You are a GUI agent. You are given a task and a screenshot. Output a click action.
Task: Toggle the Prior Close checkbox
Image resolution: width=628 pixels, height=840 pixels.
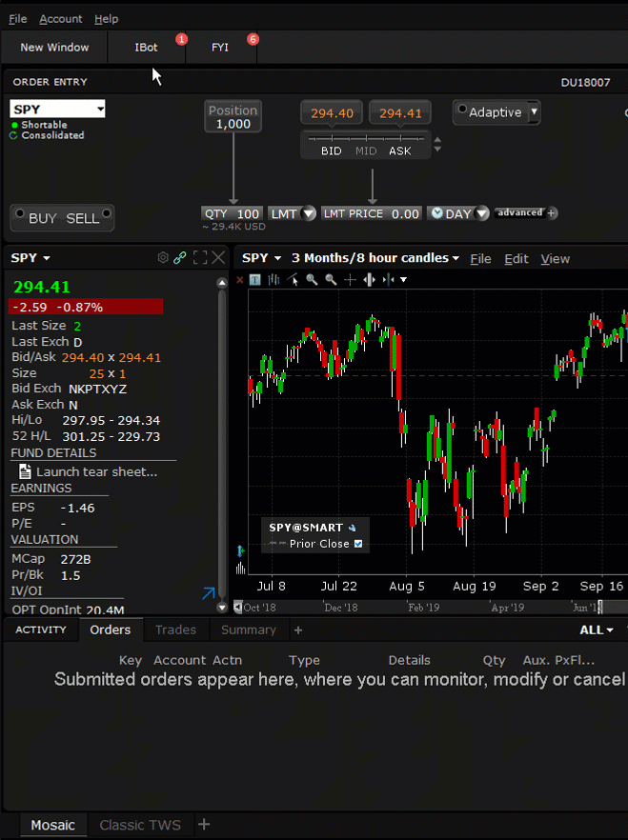358,544
